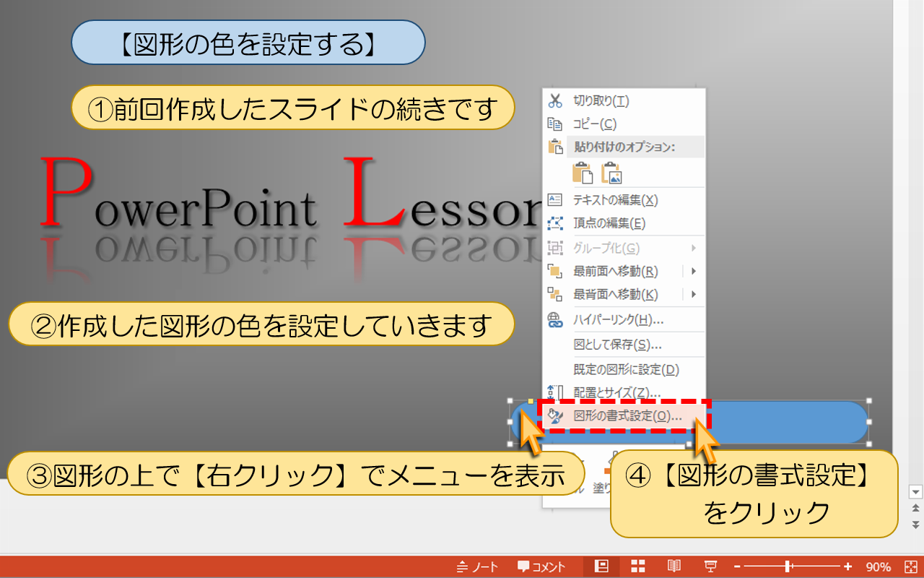Viewport: 924px width, 578px height.
Task: Click the vertical scrollbar down arrow
Action: (x=916, y=491)
